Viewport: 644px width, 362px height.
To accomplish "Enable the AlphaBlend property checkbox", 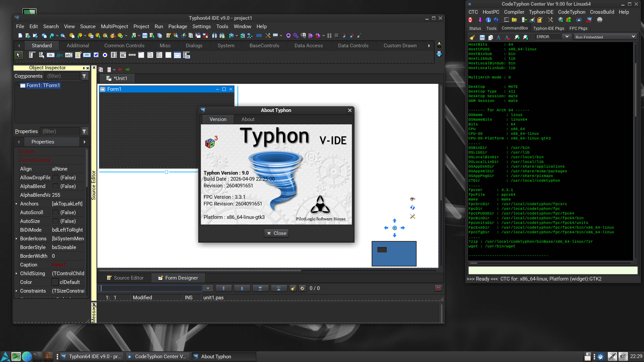I will 56,186.
